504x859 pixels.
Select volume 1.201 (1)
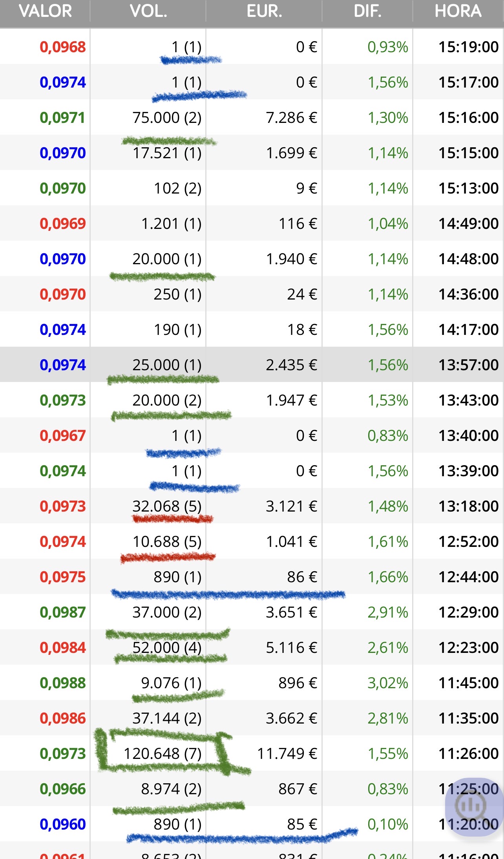[x=171, y=224]
